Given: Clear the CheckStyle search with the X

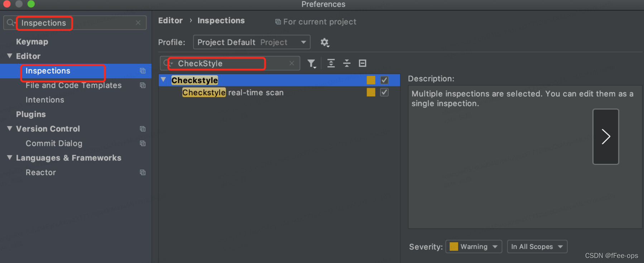Looking at the screenshot, I should tap(292, 63).
